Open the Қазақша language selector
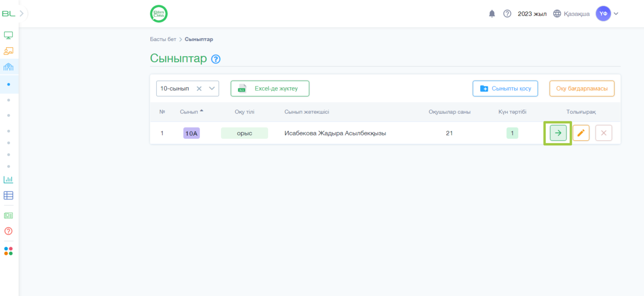 pyautogui.click(x=571, y=14)
